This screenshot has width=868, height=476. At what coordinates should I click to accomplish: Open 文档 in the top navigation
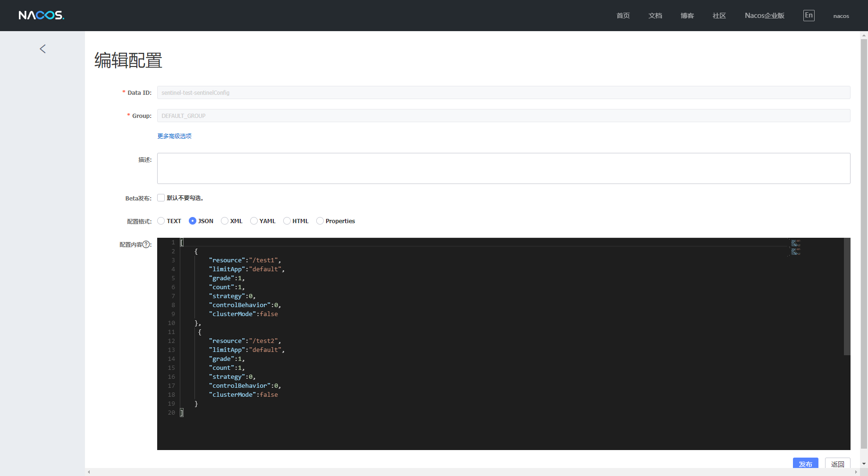click(x=655, y=16)
